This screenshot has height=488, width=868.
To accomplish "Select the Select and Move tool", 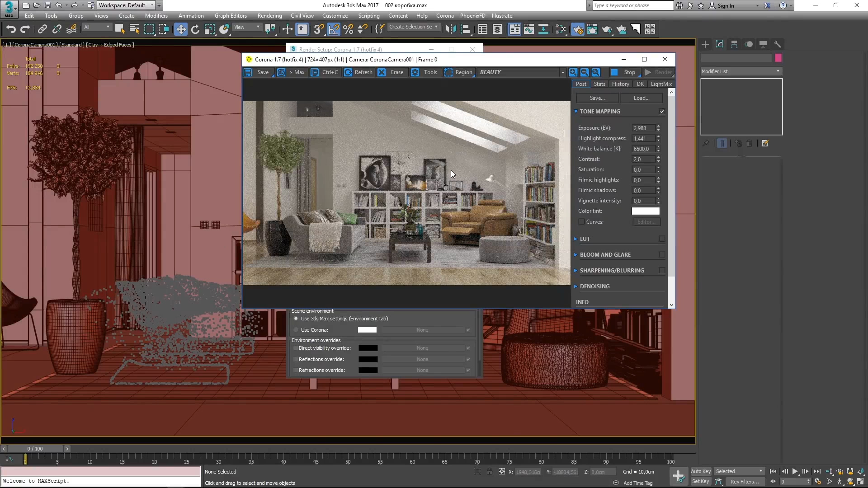I will click(x=181, y=29).
